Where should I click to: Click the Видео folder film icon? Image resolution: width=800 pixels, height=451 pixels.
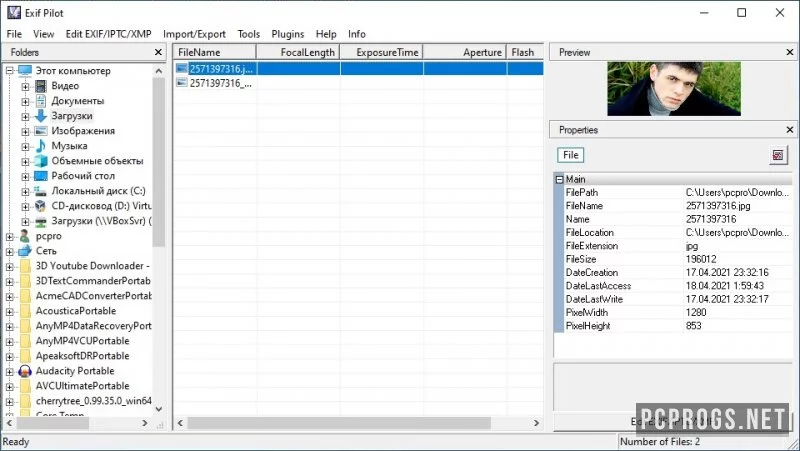point(41,86)
